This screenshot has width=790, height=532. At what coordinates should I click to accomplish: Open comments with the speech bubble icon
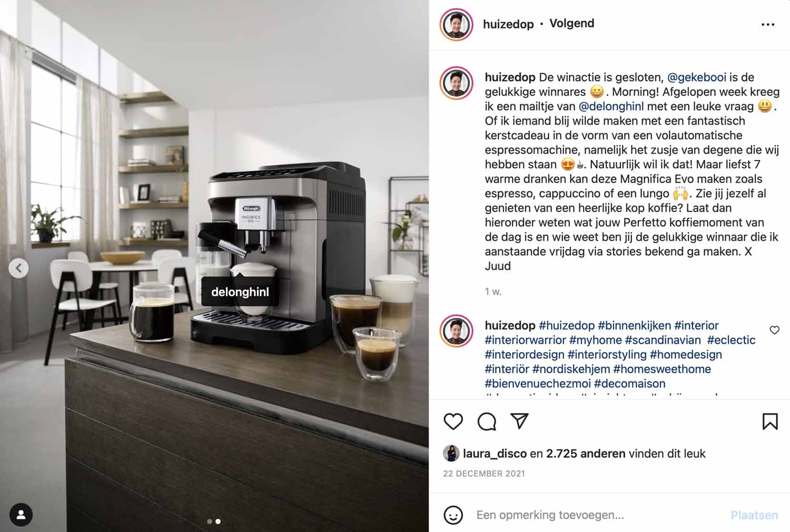point(487,421)
